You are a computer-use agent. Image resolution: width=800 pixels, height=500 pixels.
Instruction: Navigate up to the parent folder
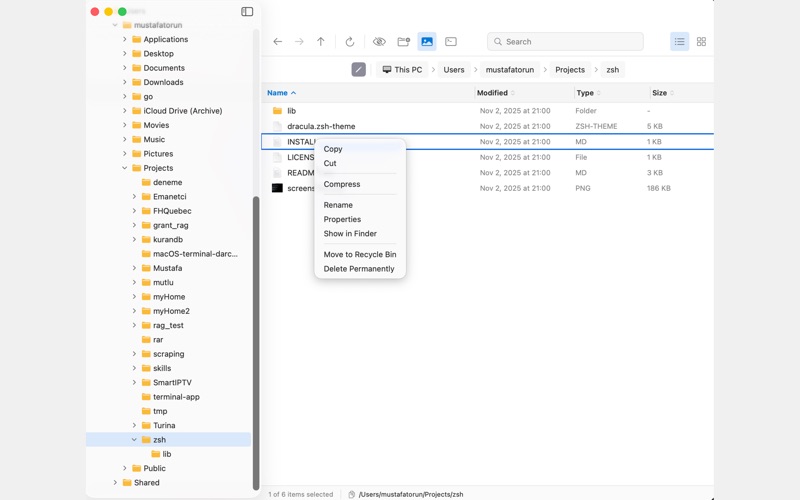coord(320,42)
